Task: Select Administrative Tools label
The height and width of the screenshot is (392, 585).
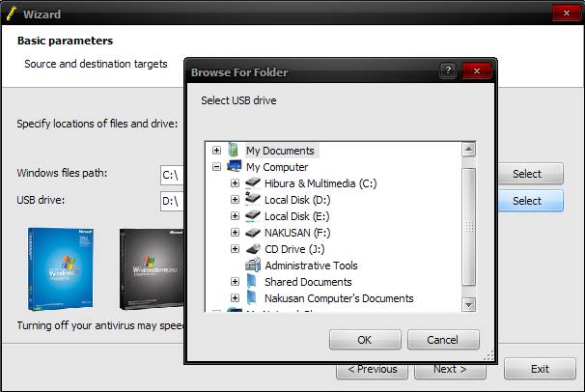Action: 311,266
